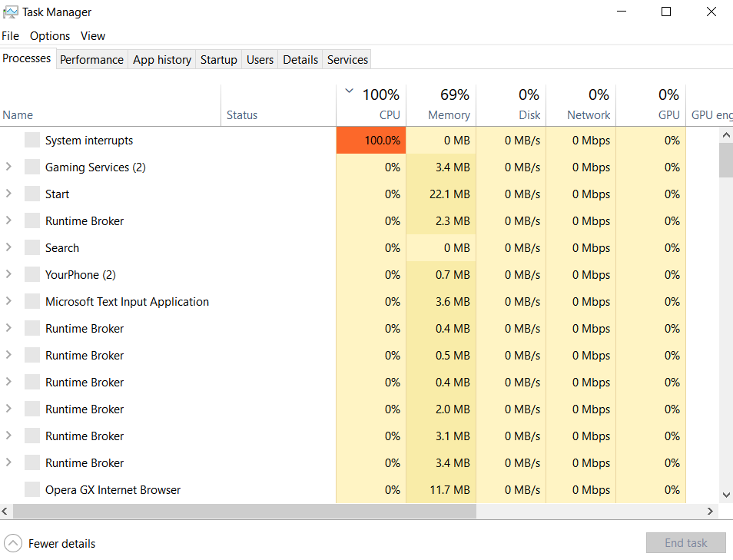733x560 pixels.
Task: Click the vertical scrollbar down arrow
Action: click(x=725, y=495)
